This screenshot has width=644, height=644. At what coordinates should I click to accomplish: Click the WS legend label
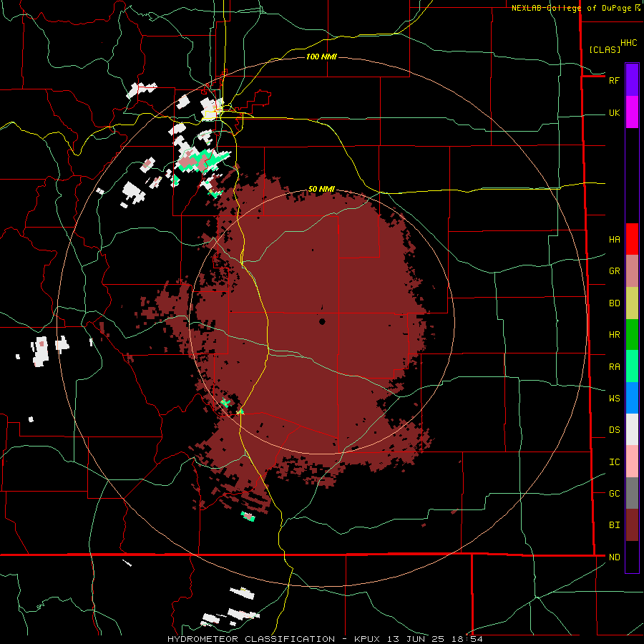(x=614, y=399)
